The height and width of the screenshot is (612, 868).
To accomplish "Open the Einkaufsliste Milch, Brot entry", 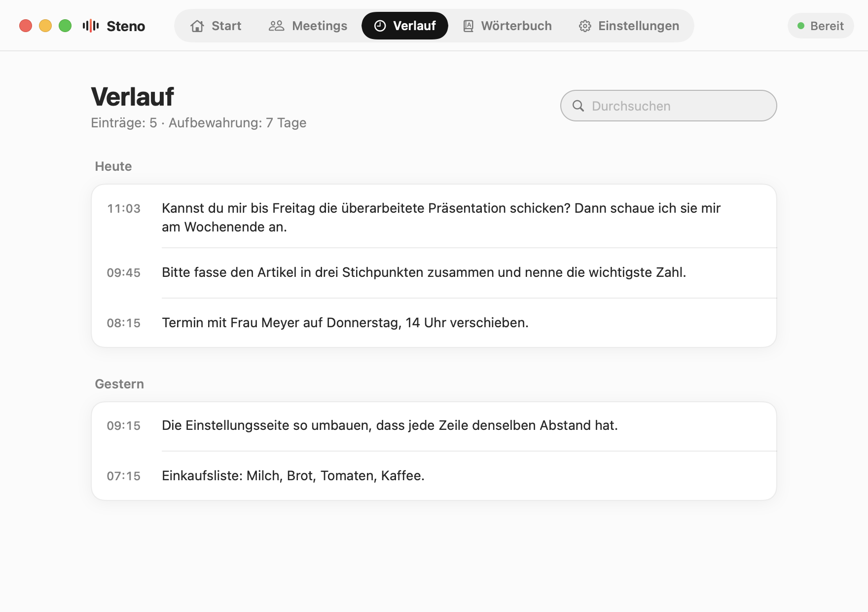I will coord(434,476).
